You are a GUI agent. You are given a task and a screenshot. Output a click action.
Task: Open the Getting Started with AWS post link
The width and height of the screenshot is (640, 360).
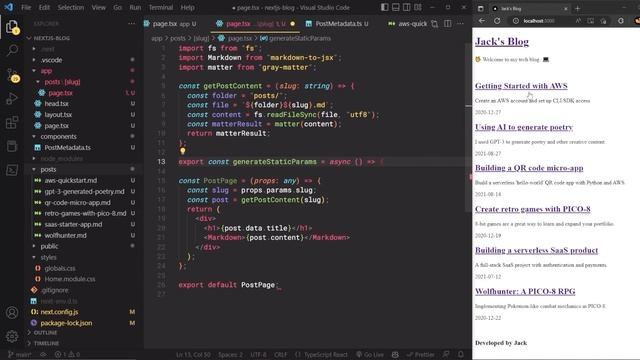pos(521,86)
